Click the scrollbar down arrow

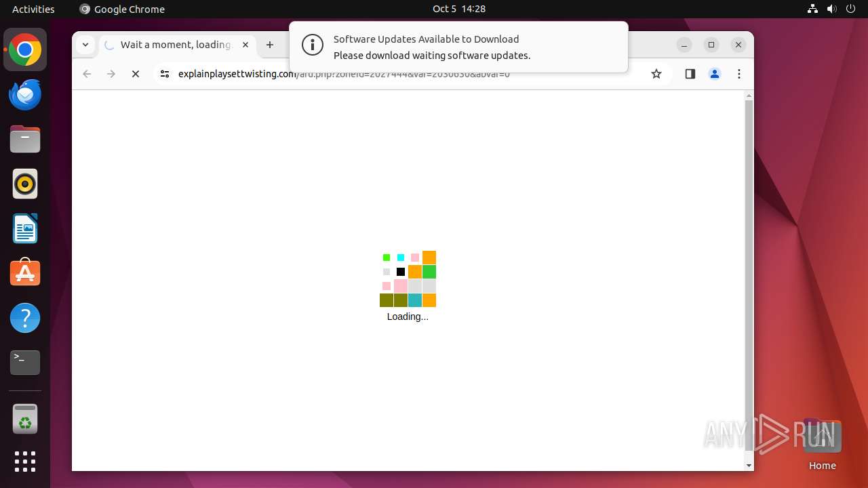[x=749, y=466]
